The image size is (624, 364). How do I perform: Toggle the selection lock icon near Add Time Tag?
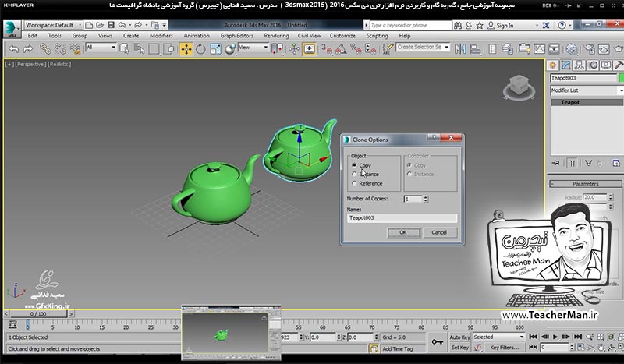(x=374, y=349)
